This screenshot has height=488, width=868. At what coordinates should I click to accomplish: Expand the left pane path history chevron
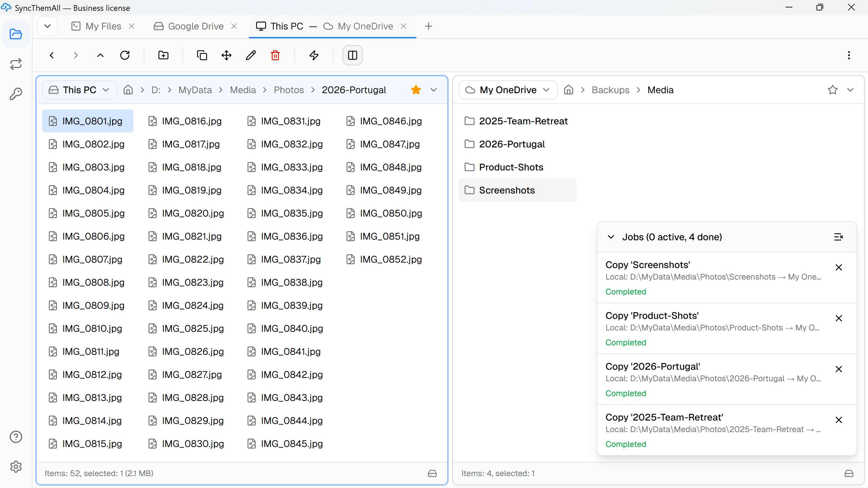click(x=434, y=90)
